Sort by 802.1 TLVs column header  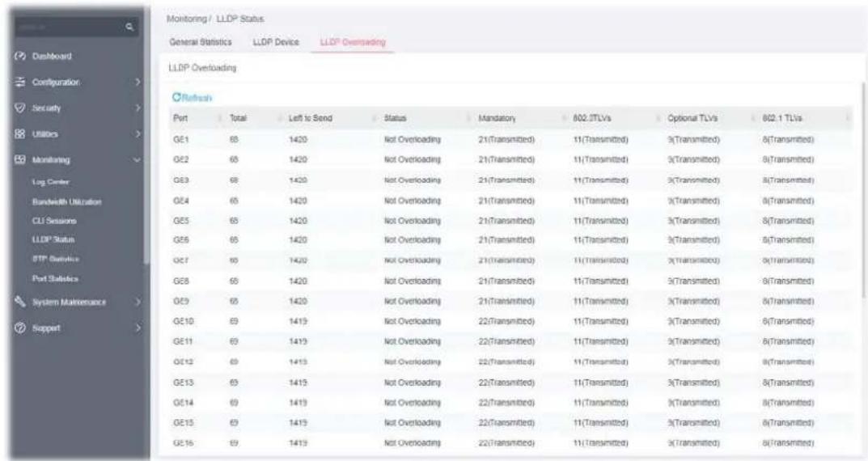point(781,118)
